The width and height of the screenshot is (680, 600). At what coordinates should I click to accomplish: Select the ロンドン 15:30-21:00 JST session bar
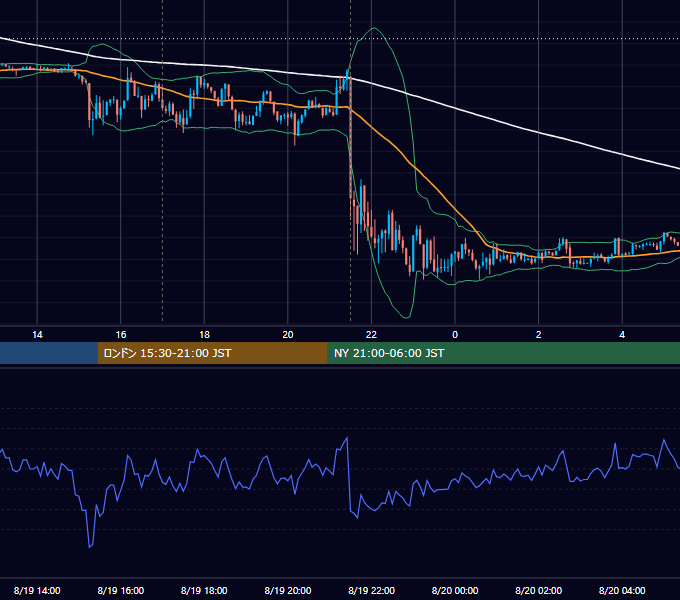pos(212,353)
